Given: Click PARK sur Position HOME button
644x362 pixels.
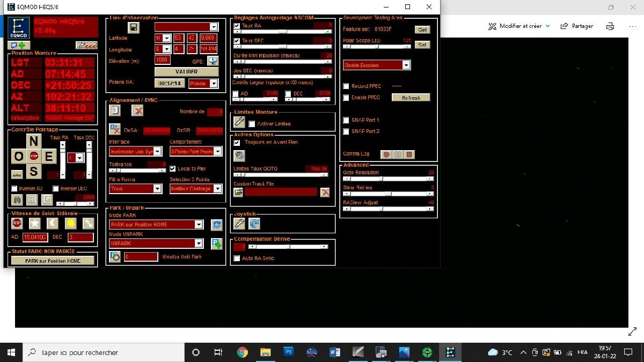Looking at the screenshot, I should (x=53, y=261).
